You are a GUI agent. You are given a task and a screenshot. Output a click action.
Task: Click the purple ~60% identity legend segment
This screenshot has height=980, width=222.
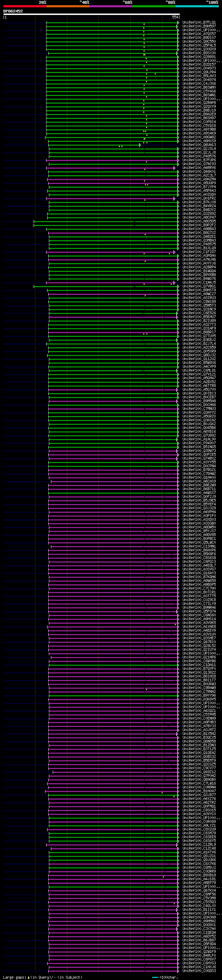(111, 6)
